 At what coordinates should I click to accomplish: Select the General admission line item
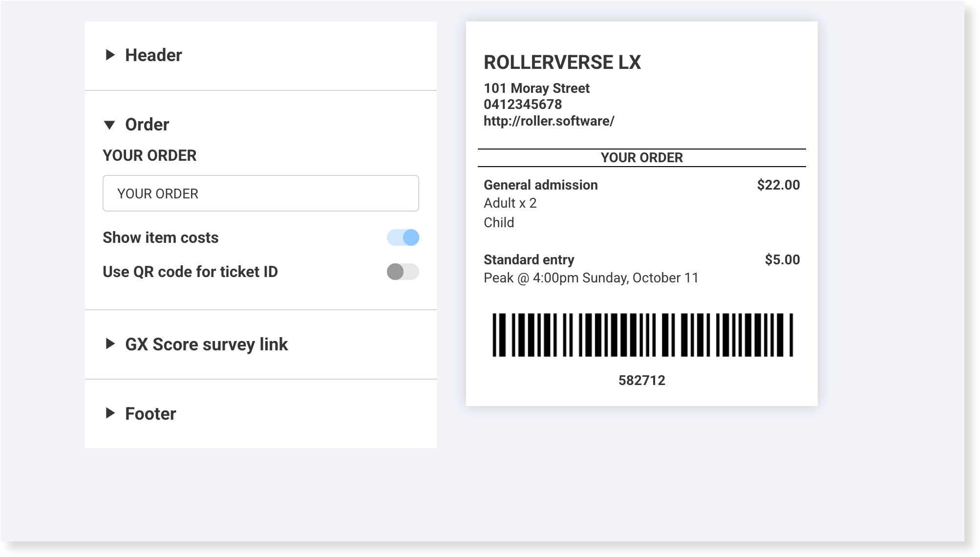pyautogui.click(x=541, y=185)
